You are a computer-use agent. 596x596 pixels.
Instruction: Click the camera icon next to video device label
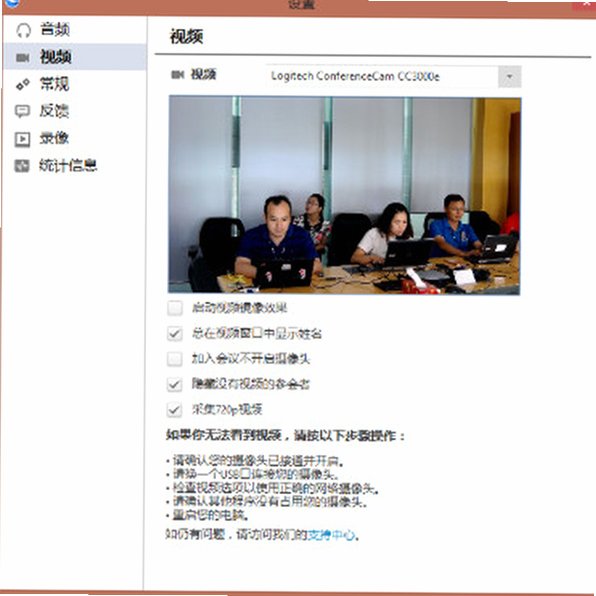point(178,74)
